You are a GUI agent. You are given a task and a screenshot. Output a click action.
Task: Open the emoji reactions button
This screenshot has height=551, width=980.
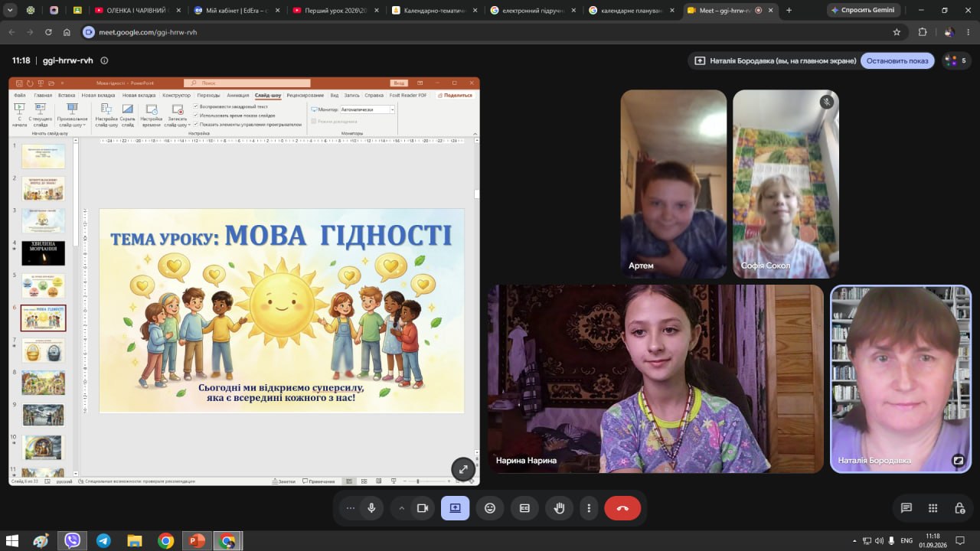[490, 508]
